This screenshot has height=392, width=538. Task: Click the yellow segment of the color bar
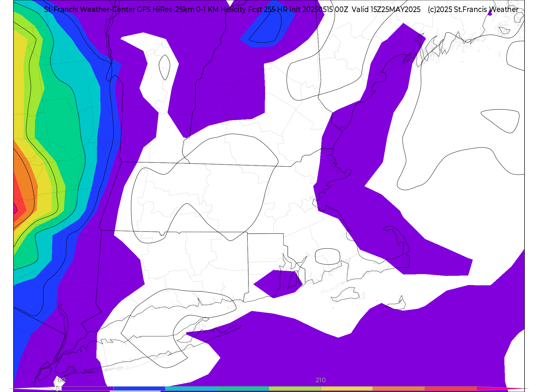pyautogui.click(x=347, y=388)
